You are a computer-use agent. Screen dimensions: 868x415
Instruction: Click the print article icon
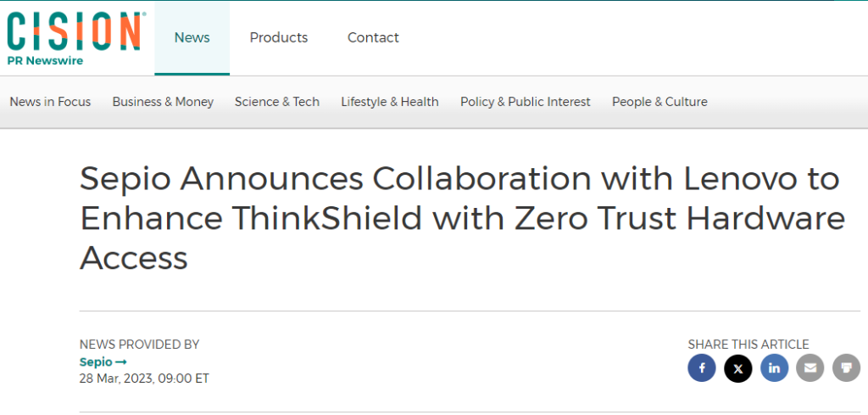pos(847,368)
